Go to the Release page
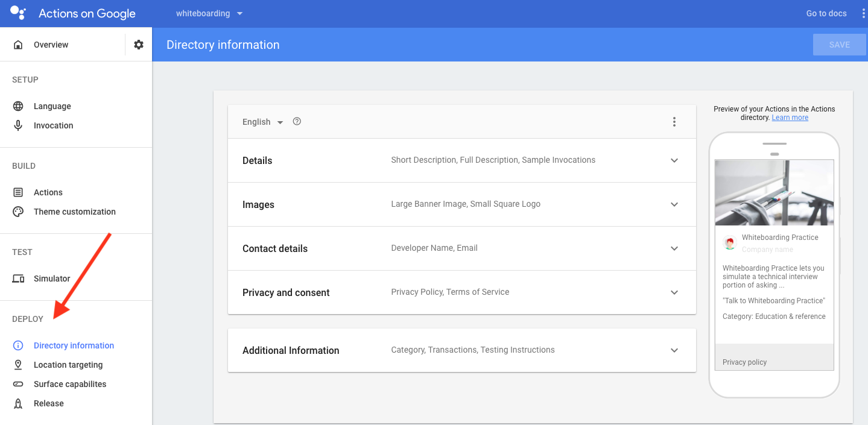This screenshot has height=425, width=868. 49,403
